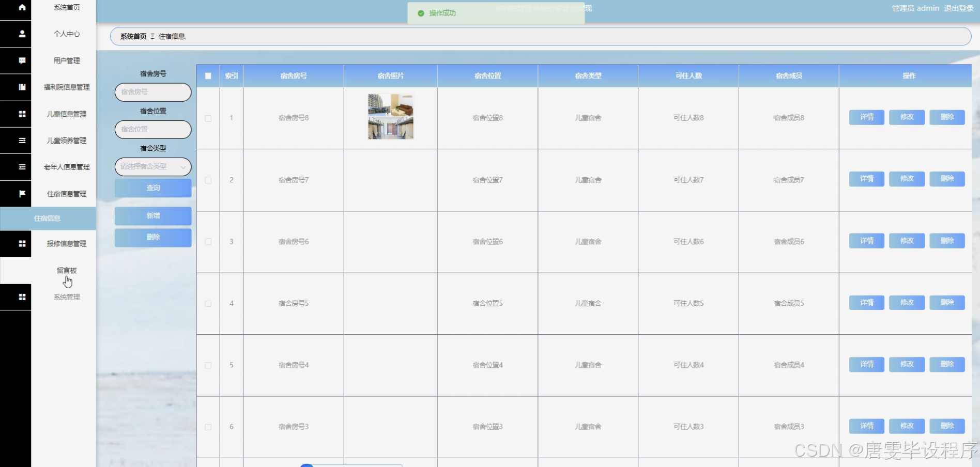This screenshot has width=980, height=467.
Task: Expand 系统管理 menu
Action: point(67,297)
